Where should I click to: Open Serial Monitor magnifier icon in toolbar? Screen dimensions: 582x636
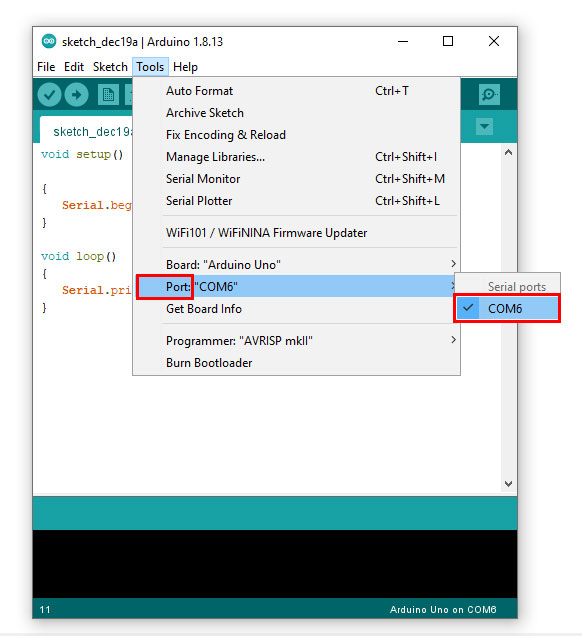tap(489, 95)
